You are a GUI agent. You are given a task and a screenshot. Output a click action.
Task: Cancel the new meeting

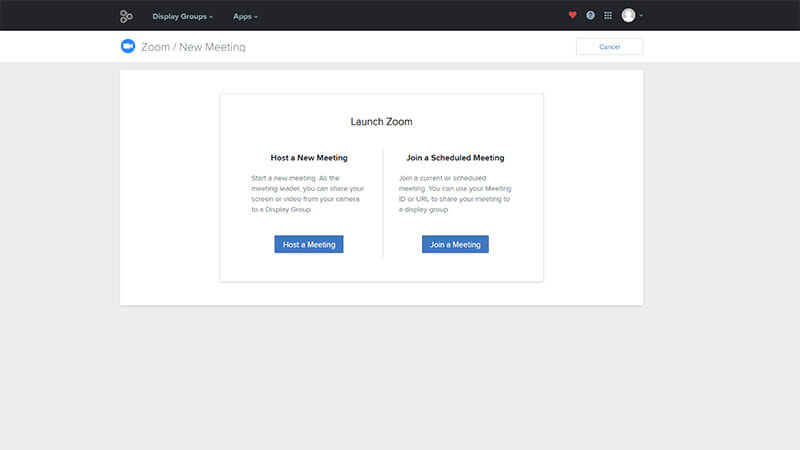point(609,46)
